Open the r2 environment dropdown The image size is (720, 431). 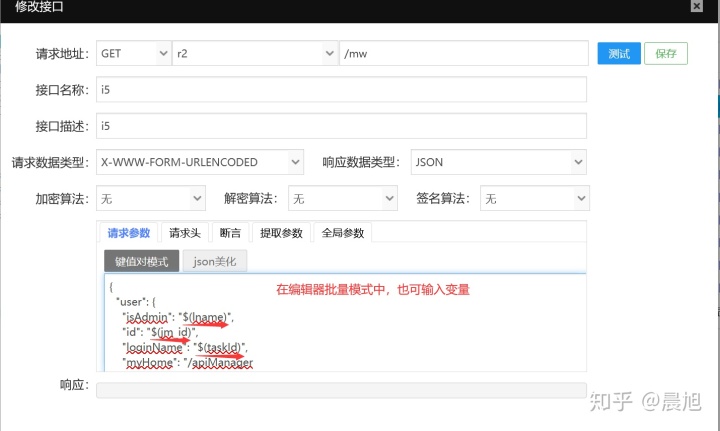pyautogui.click(x=255, y=53)
